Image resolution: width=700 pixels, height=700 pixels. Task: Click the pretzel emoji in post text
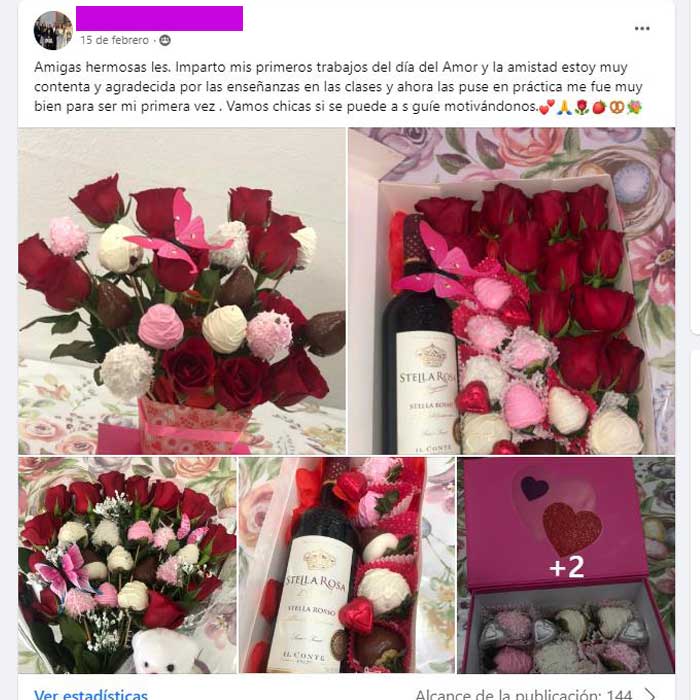tap(617, 107)
